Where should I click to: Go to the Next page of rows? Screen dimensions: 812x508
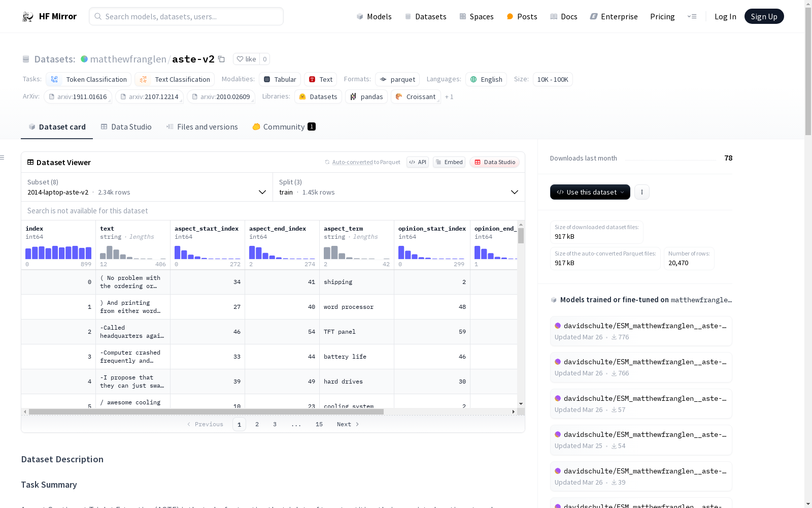(x=348, y=424)
